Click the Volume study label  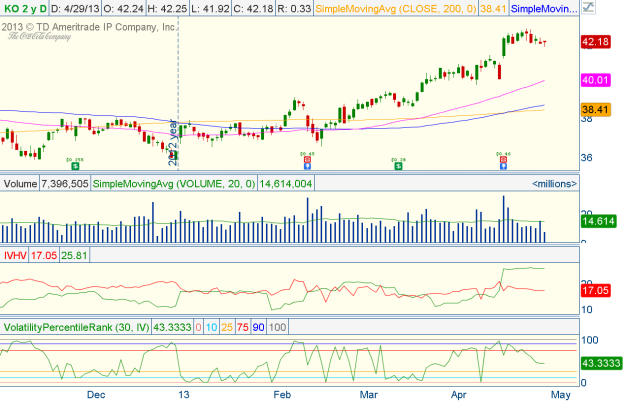pos(18,184)
